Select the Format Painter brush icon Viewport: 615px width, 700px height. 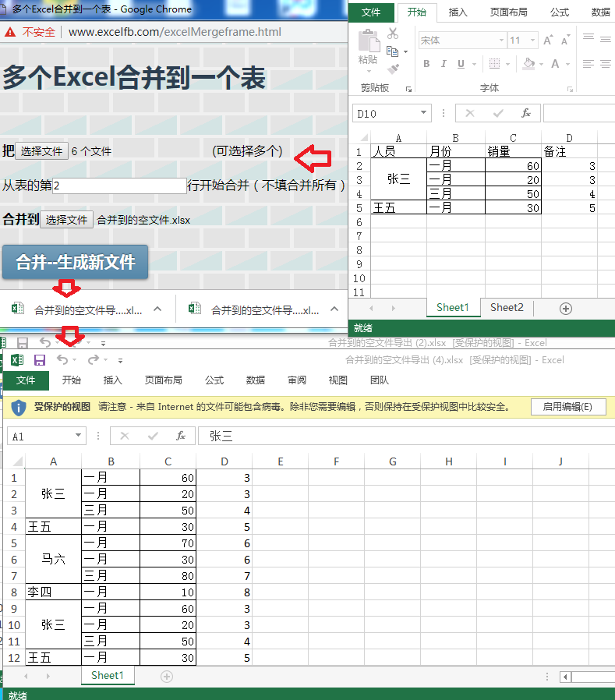393,69
